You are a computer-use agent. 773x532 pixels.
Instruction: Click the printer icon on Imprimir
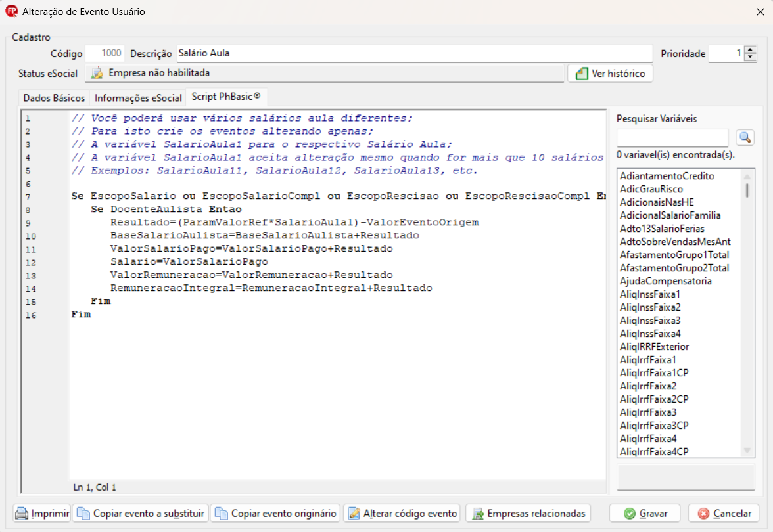tap(22, 514)
